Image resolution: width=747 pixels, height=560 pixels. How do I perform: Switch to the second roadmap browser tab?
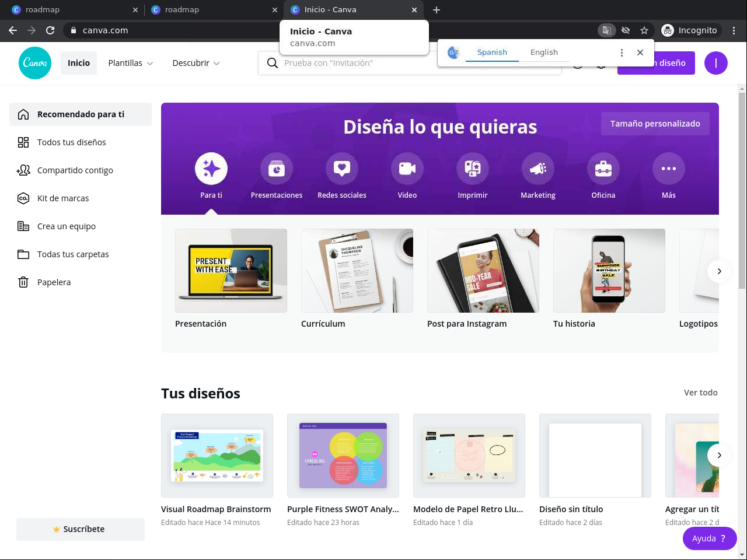point(214,10)
